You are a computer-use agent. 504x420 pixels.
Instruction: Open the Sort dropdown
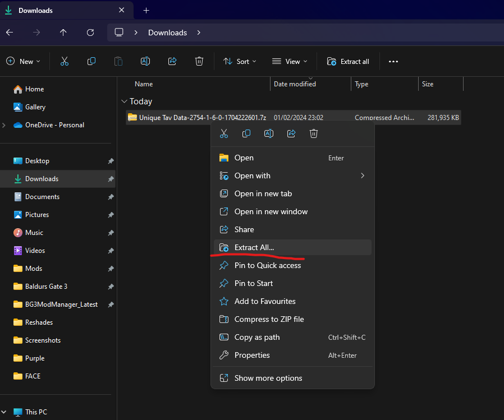(240, 61)
